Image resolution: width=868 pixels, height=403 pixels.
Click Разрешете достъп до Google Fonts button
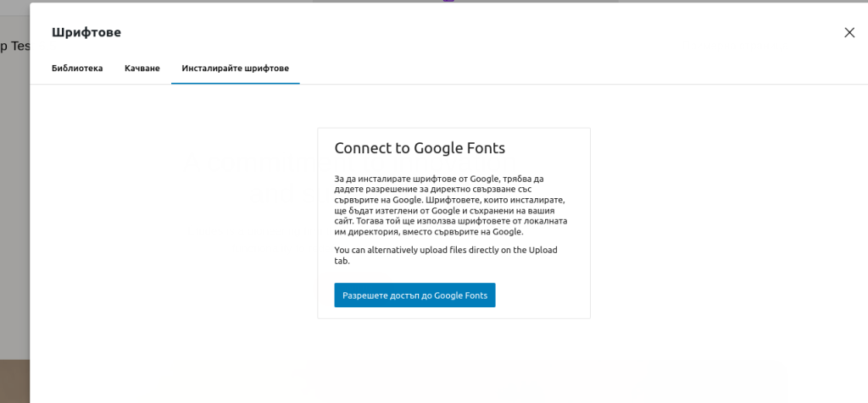point(415,295)
